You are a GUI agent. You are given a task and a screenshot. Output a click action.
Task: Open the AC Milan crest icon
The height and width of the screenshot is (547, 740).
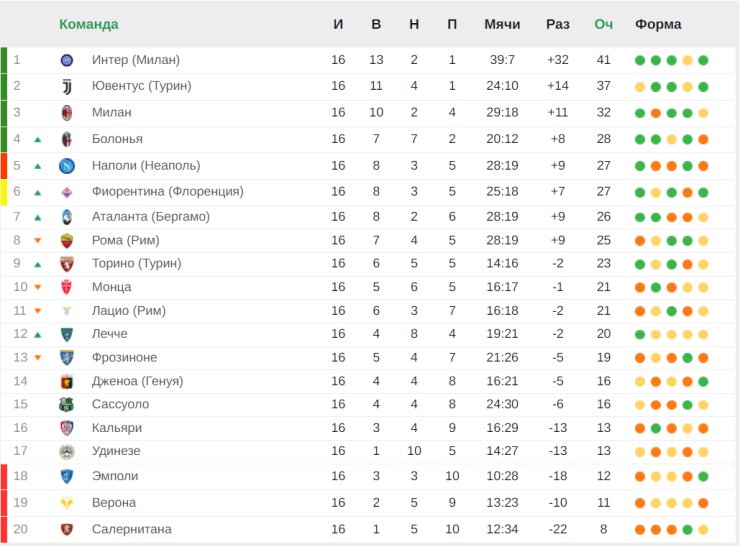coord(67,113)
